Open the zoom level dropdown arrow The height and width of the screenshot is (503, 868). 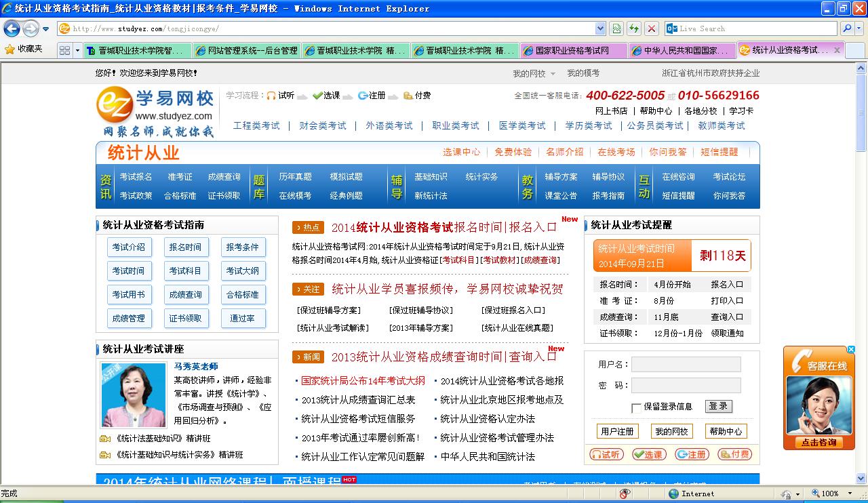[850, 494]
